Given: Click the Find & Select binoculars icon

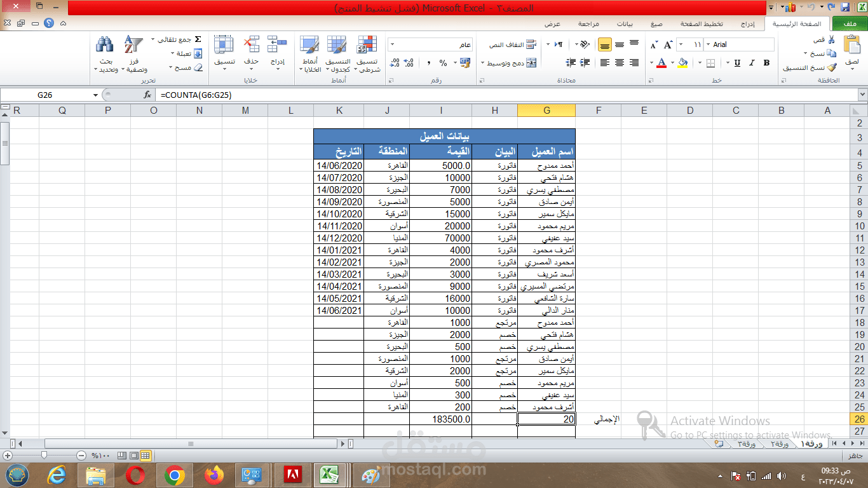Looking at the screenshot, I should 105,44.
